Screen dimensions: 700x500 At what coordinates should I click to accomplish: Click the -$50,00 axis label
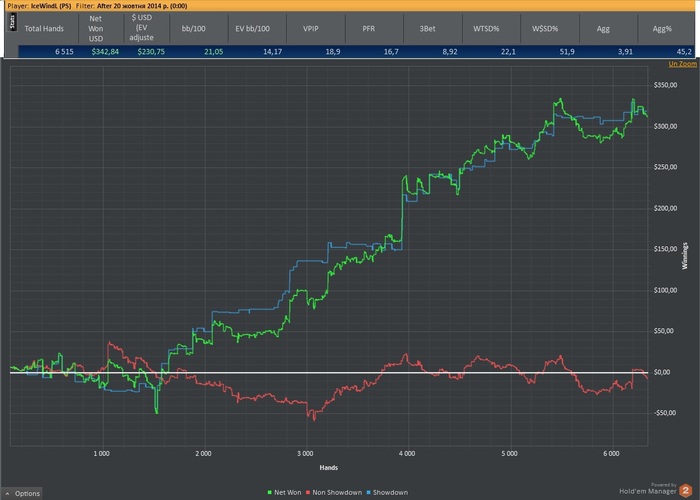pyautogui.click(x=665, y=413)
